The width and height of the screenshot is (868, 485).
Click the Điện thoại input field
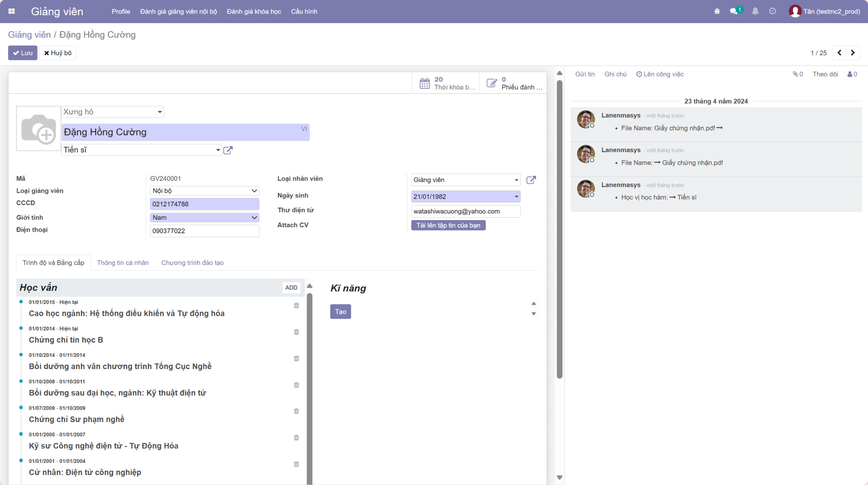204,231
